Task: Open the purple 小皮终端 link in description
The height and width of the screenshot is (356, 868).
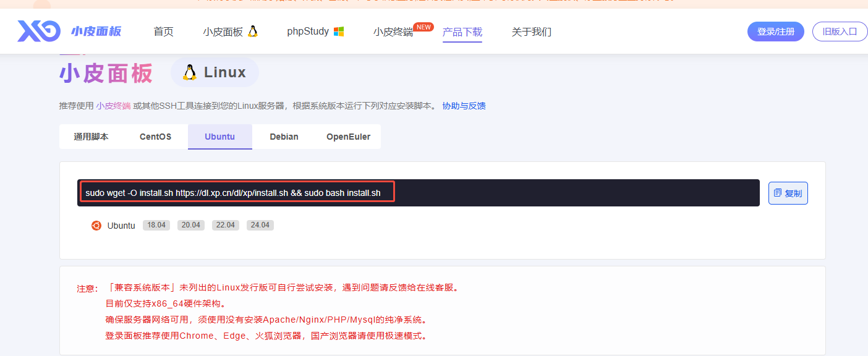Action: click(113, 106)
